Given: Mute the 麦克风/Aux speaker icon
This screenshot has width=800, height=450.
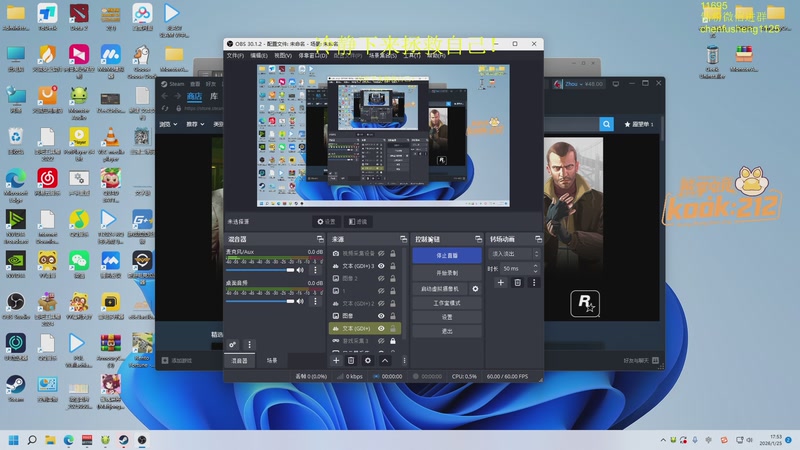Looking at the screenshot, I should click(300, 270).
